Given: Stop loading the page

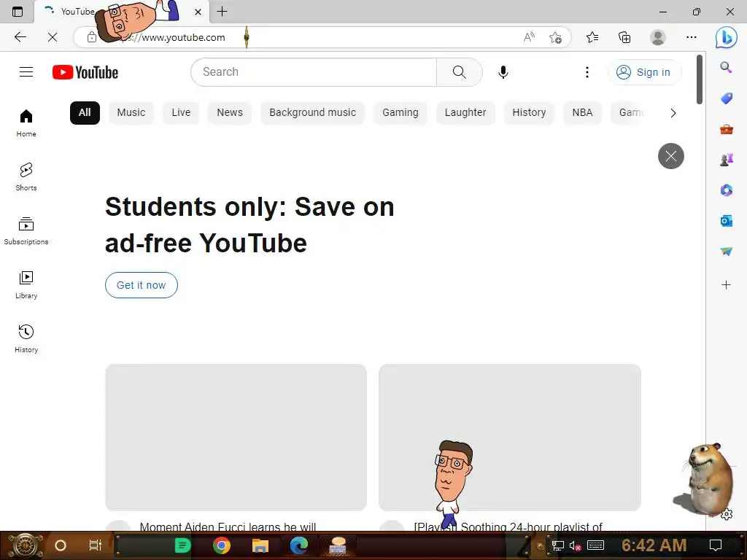Looking at the screenshot, I should pos(53,37).
